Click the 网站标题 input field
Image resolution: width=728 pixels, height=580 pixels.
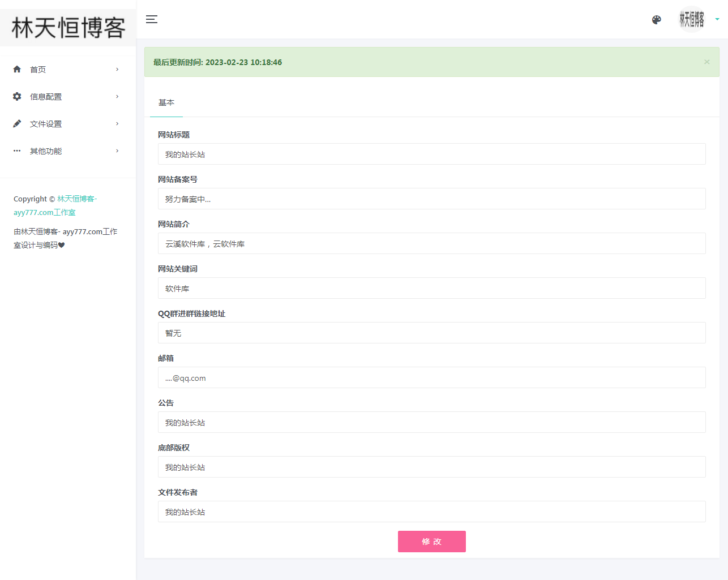pyautogui.click(x=431, y=153)
